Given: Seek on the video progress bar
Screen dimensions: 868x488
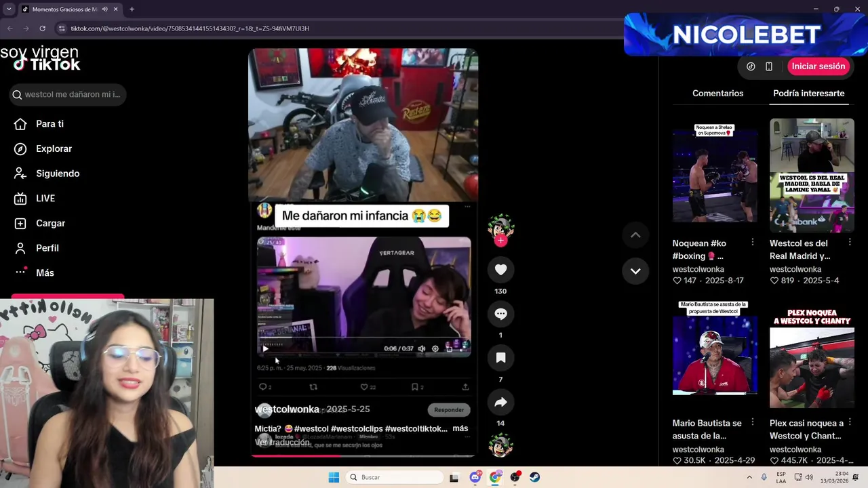Looking at the screenshot, I should (x=363, y=455).
